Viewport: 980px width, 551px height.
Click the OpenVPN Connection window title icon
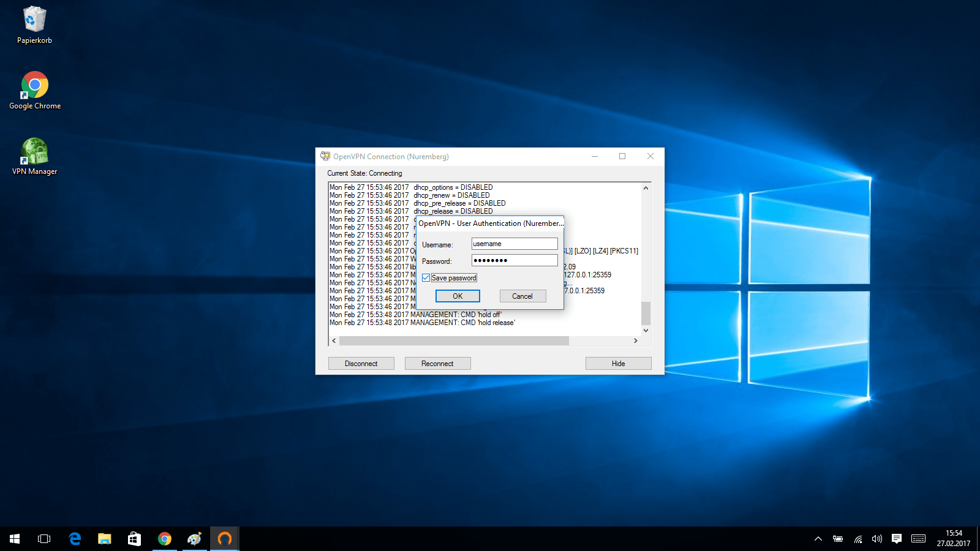pos(325,156)
